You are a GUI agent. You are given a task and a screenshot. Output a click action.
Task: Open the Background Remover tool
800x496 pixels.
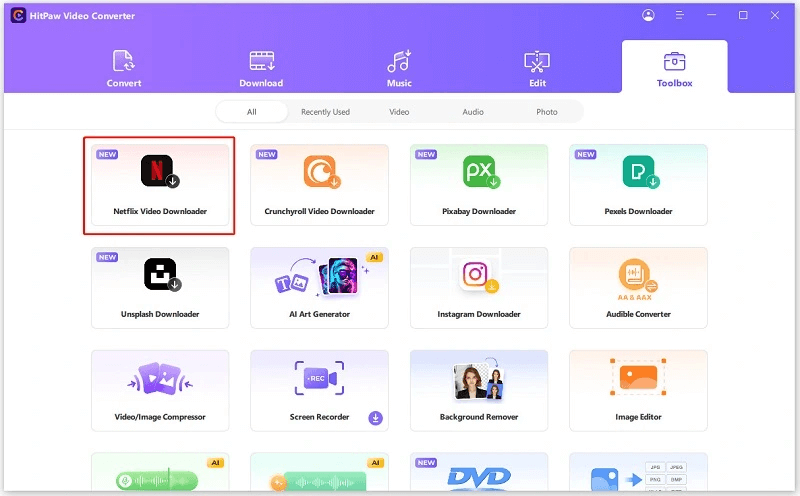coord(479,392)
